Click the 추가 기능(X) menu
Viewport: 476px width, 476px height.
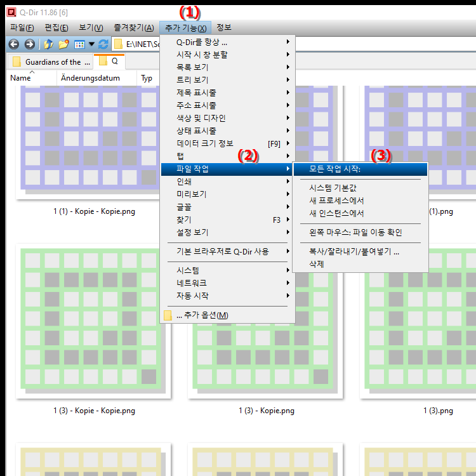(x=185, y=28)
